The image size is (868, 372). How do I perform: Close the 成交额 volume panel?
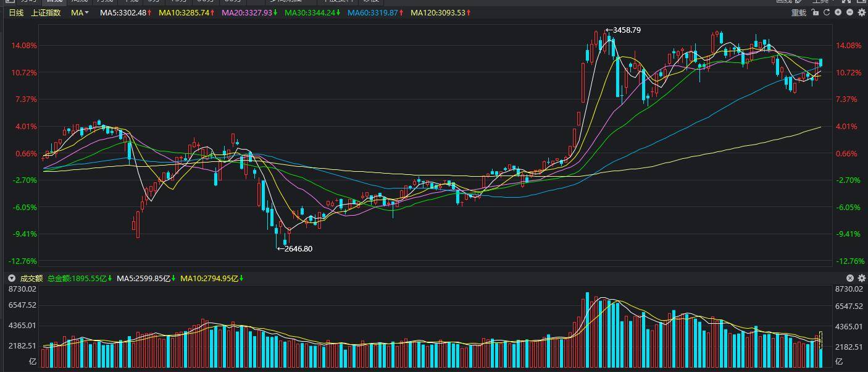pos(850,278)
